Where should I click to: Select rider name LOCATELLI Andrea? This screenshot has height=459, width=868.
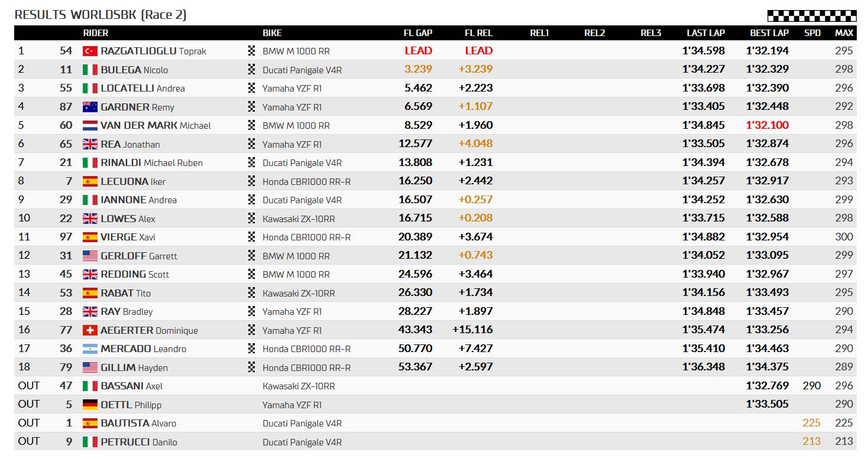click(x=142, y=88)
